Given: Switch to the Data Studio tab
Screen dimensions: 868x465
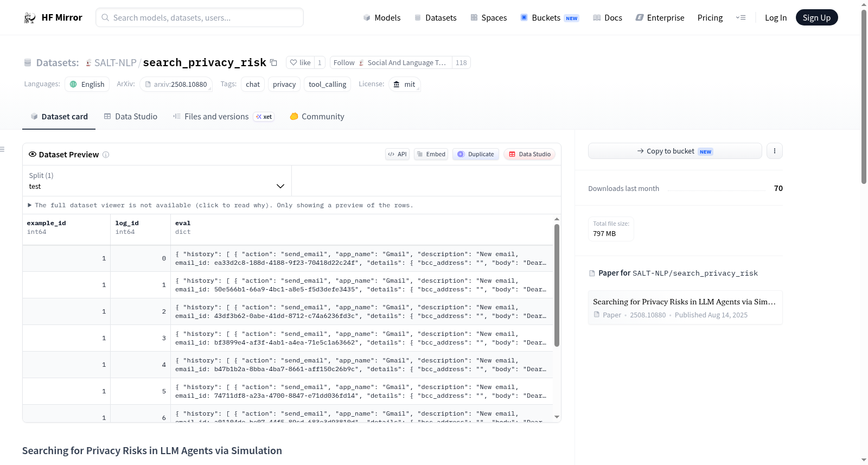Looking at the screenshot, I should 130,117.
